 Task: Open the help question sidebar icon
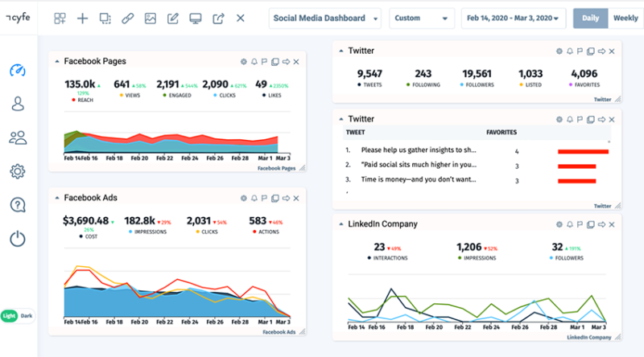(18, 205)
